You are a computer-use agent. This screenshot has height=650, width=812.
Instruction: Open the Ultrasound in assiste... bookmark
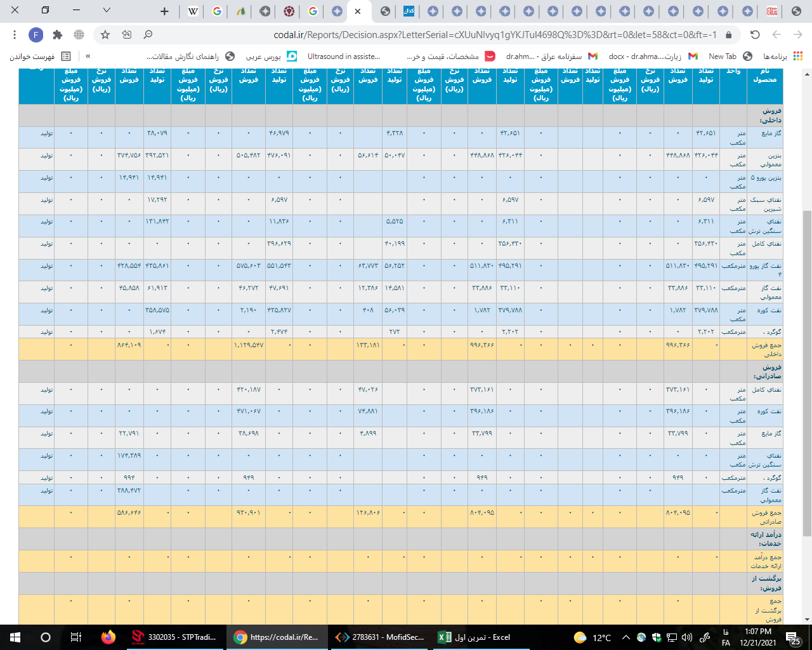pos(344,56)
